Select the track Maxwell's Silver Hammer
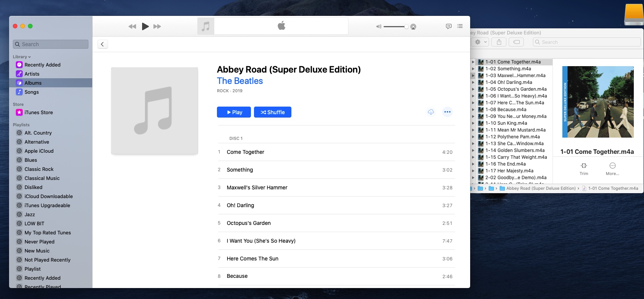Image resolution: width=644 pixels, height=299 pixels. click(336, 187)
